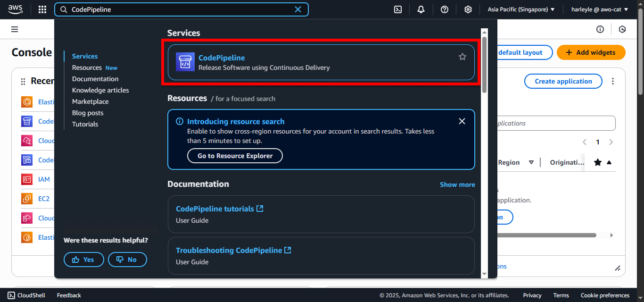Open the services grid menu icon
The image size is (644, 302).
tap(42, 9)
